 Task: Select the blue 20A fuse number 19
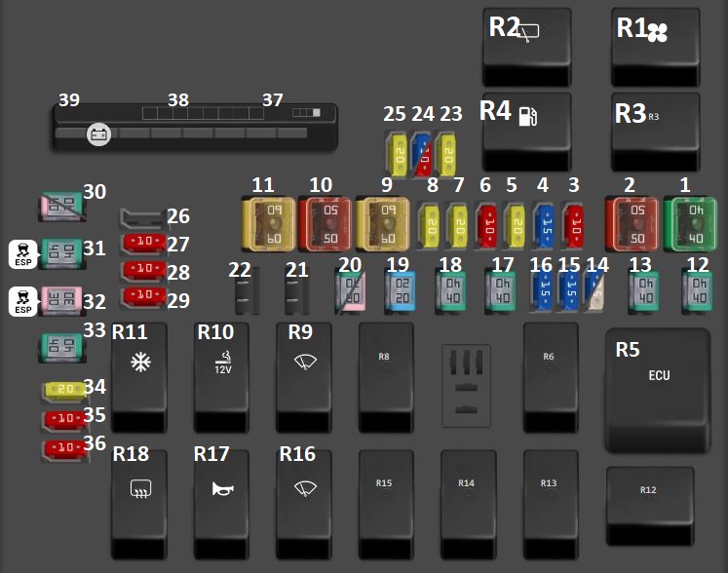click(400, 290)
